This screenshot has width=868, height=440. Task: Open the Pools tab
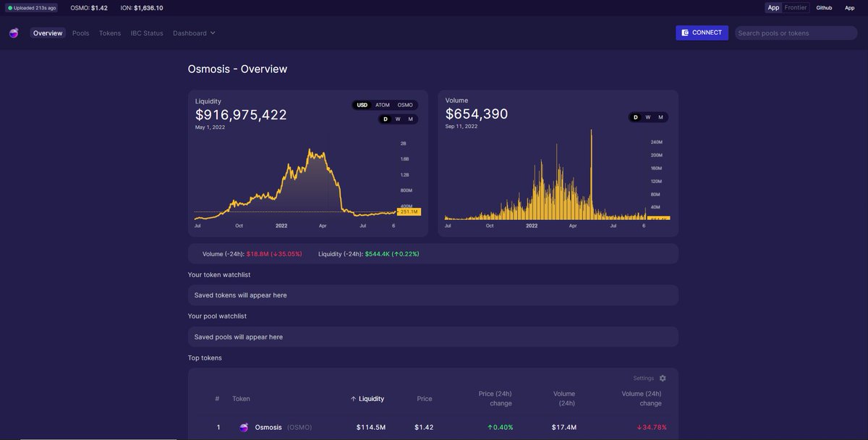click(81, 33)
